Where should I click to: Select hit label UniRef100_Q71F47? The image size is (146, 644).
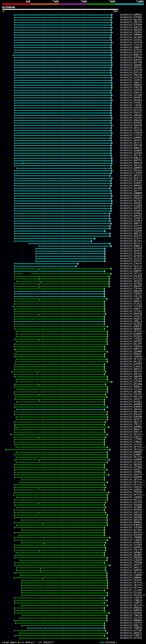131,238
